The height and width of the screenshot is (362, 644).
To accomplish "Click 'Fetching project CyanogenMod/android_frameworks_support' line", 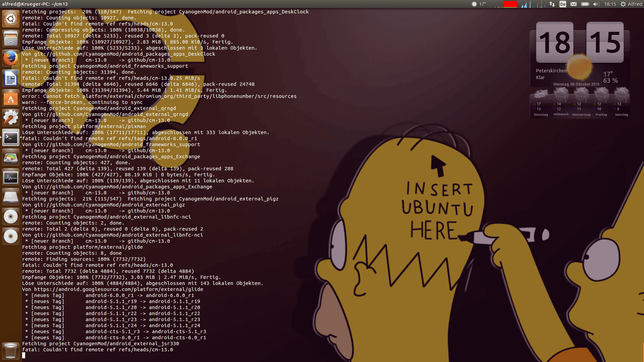I will coord(105,66).
